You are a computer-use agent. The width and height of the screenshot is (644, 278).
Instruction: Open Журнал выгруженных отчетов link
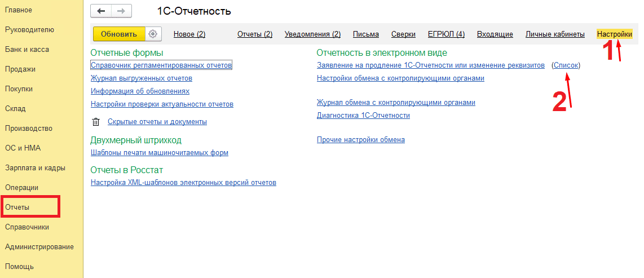pyautogui.click(x=142, y=78)
